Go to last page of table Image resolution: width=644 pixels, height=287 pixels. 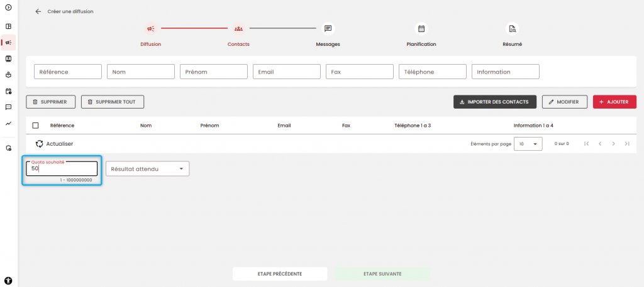627,143
